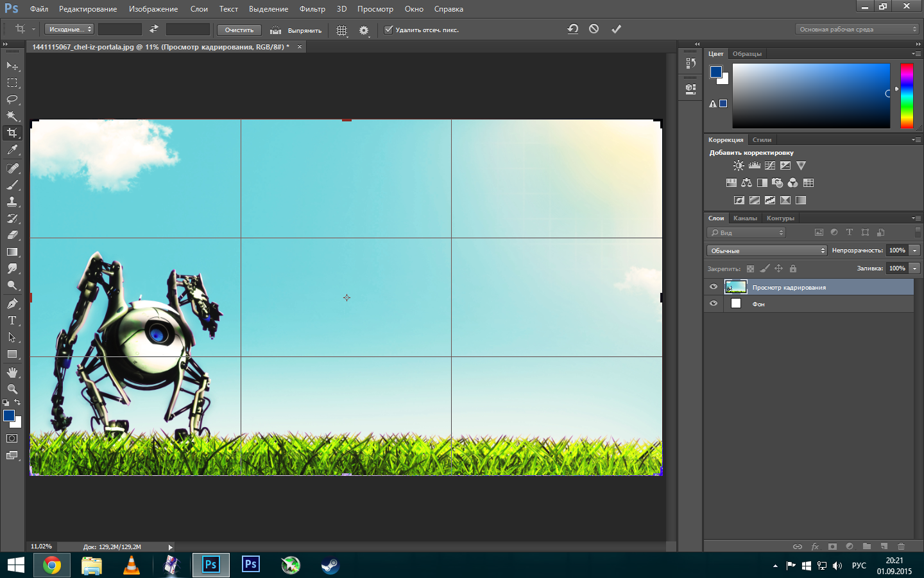Open Layers panel options menu
The height and width of the screenshot is (578, 924).
tap(916, 218)
